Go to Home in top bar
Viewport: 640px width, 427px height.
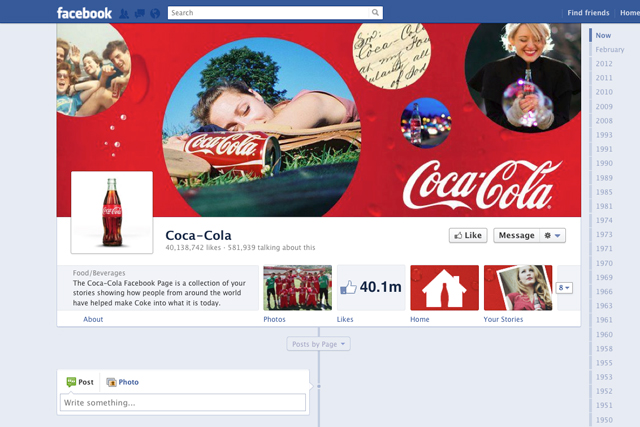(x=630, y=13)
